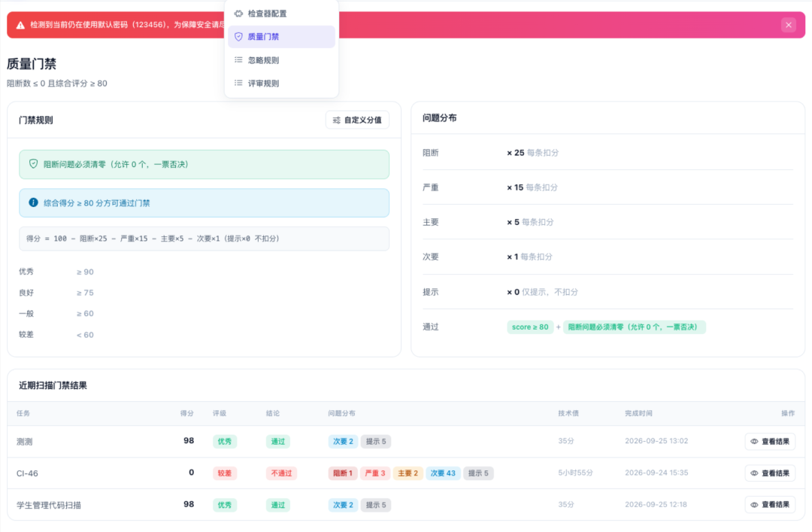Click the plugin icon beside 检查器配置
This screenshot has height=532, width=812.
click(238, 14)
